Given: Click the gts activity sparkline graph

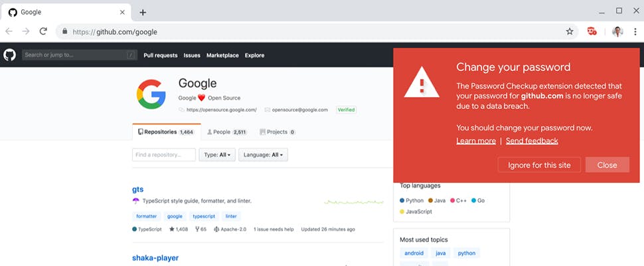Looking at the screenshot, I should tap(354, 202).
